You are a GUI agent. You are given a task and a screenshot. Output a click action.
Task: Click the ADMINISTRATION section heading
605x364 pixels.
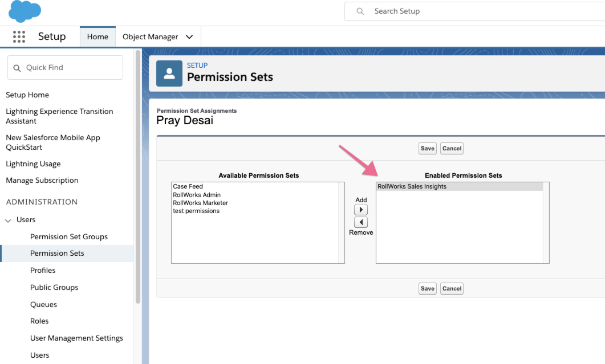tap(42, 202)
